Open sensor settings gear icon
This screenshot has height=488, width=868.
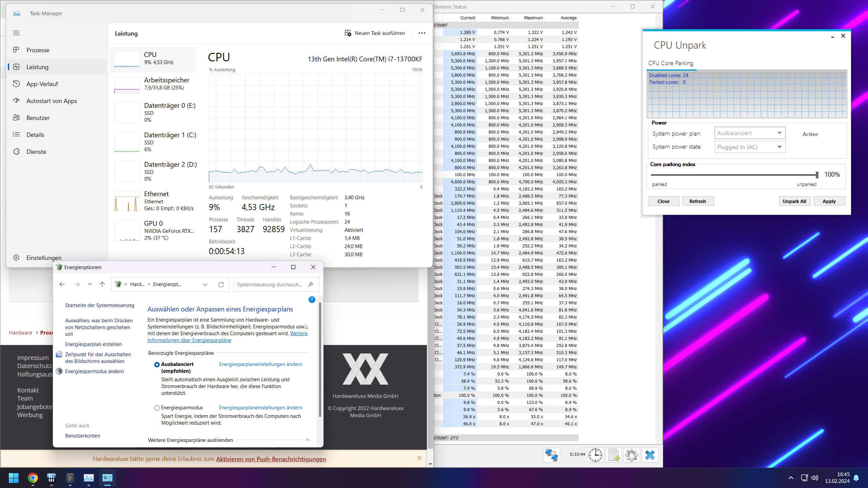coord(632,455)
